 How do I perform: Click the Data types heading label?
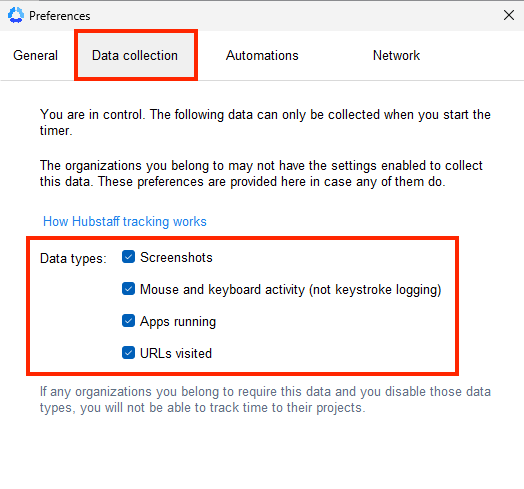point(73,258)
